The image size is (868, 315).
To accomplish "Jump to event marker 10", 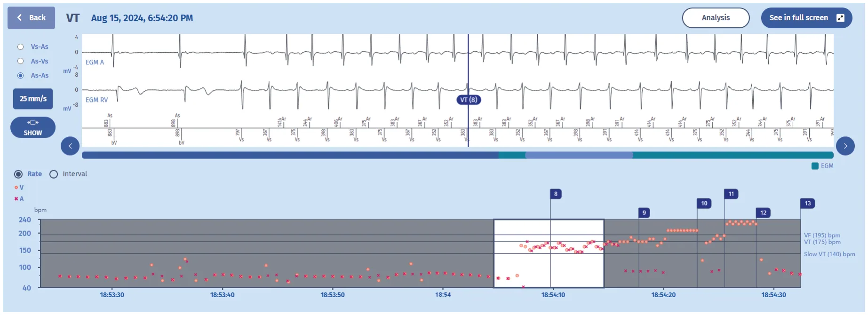I will click(x=704, y=203).
